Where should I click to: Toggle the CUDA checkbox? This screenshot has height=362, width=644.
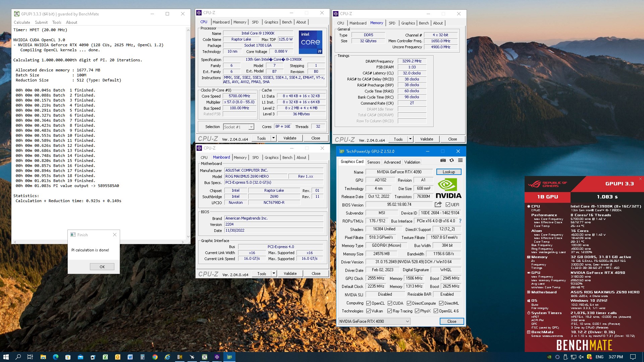390,303
